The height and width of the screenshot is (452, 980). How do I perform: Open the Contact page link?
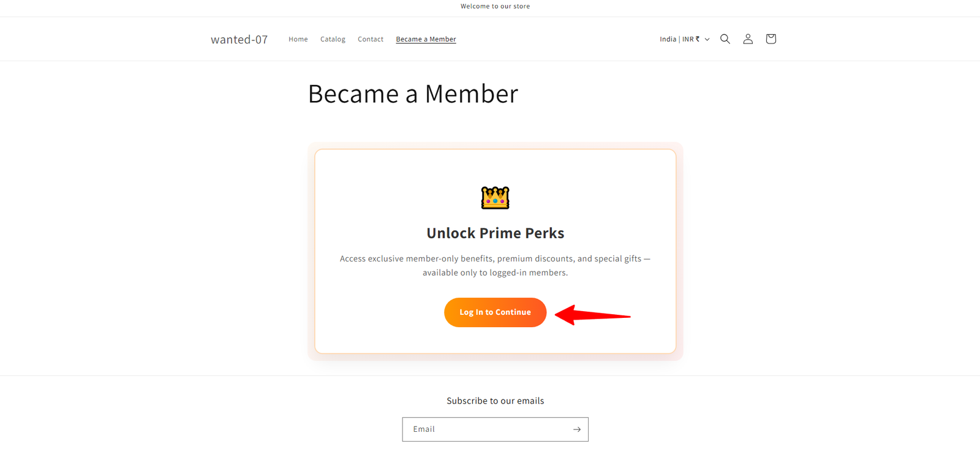coord(370,39)
